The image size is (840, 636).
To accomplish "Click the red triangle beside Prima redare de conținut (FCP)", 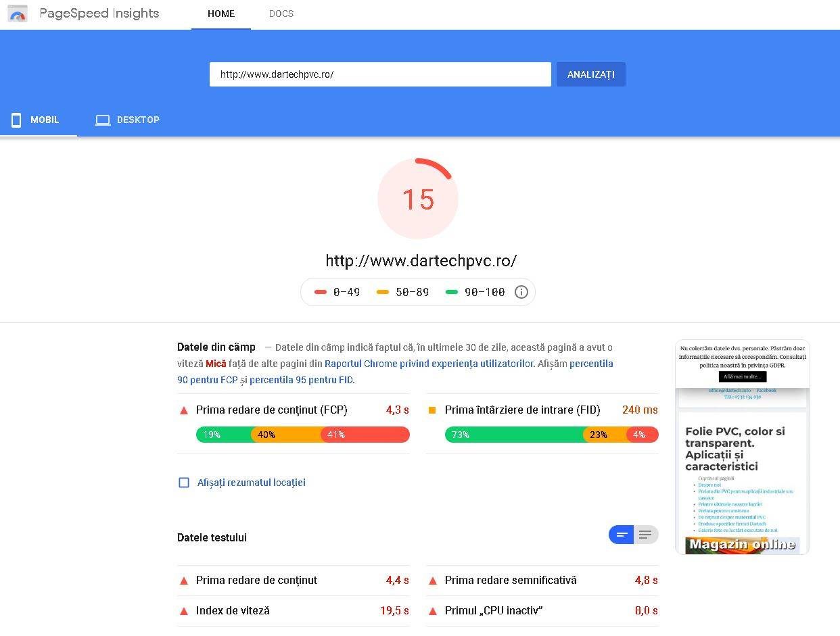I will (183, 410).
